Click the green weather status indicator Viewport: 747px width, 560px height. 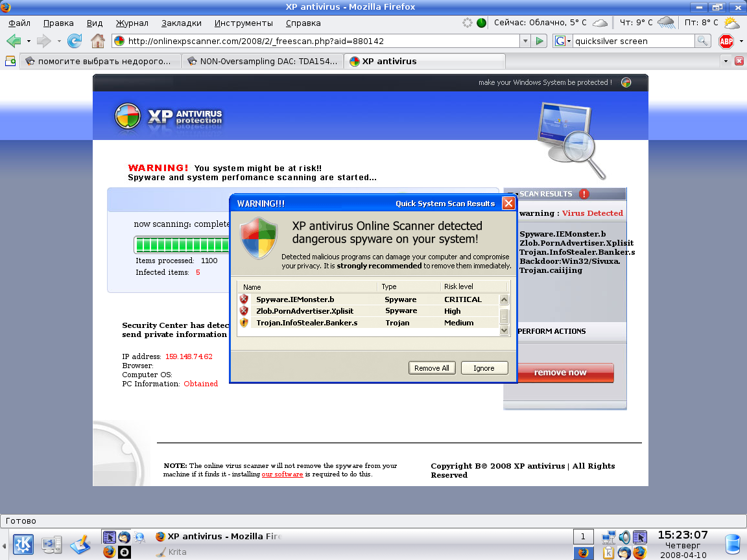pyautogui.click(x=481, y=23)
